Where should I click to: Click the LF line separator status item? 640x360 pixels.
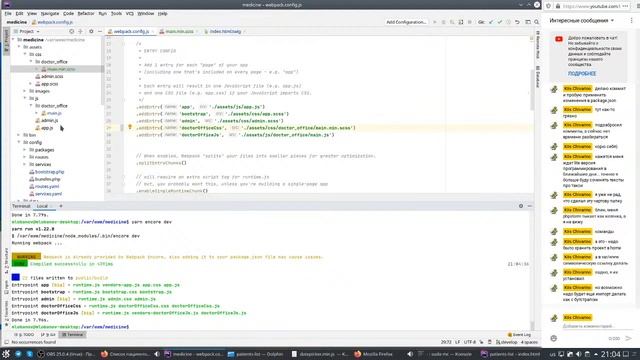click(x=458, y=342)
